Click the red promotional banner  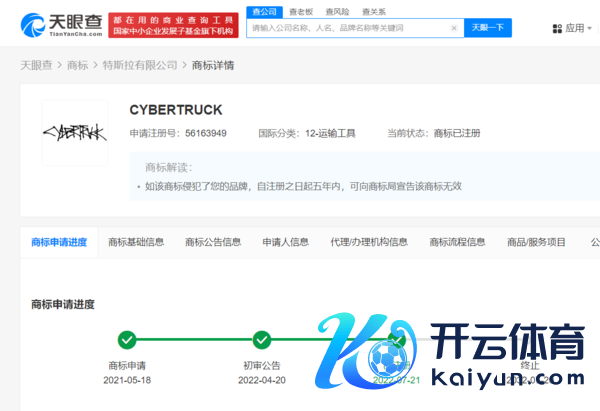click(x=173, y=25)
